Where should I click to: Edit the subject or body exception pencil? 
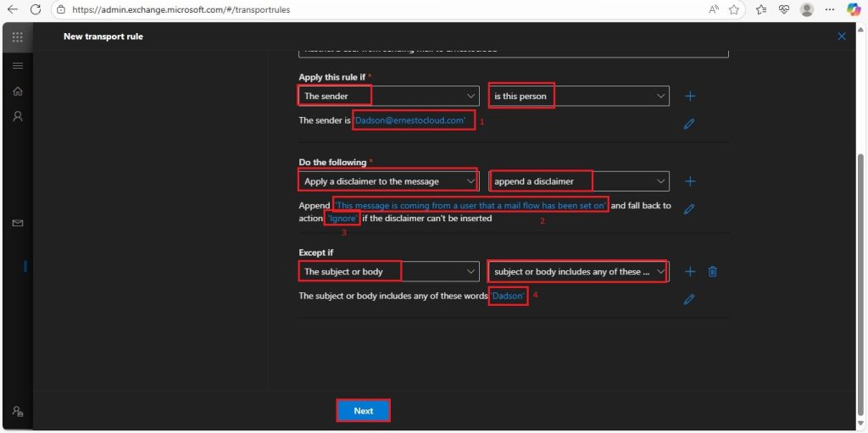(x=689, y=299)
